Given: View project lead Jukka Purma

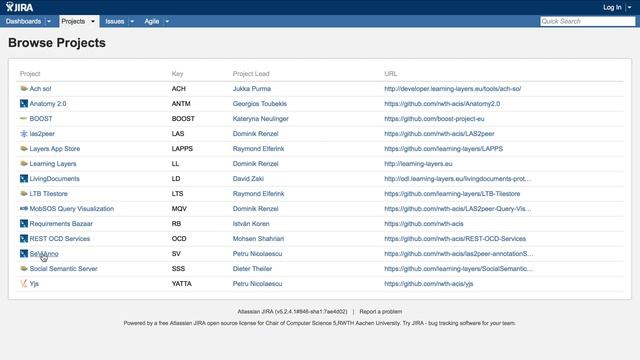Looking at the screenshot, I should pyautogui.click(x=251, y=89).
